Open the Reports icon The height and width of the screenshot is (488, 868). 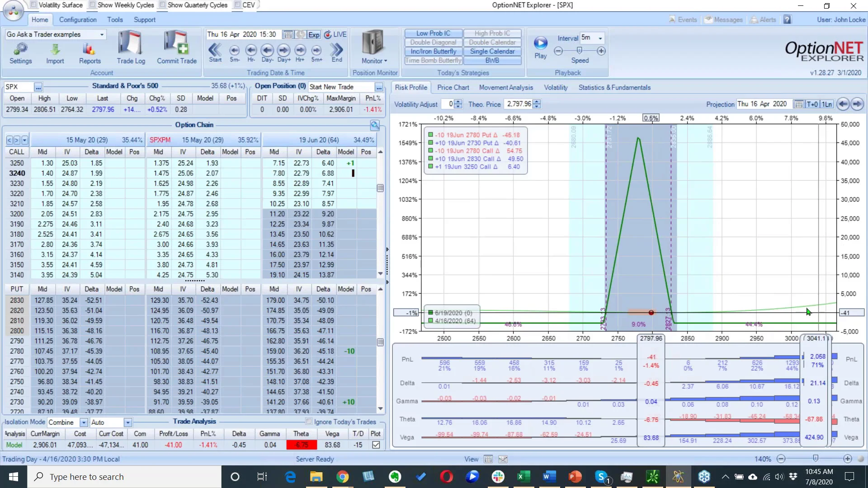(x=90, y=53)
